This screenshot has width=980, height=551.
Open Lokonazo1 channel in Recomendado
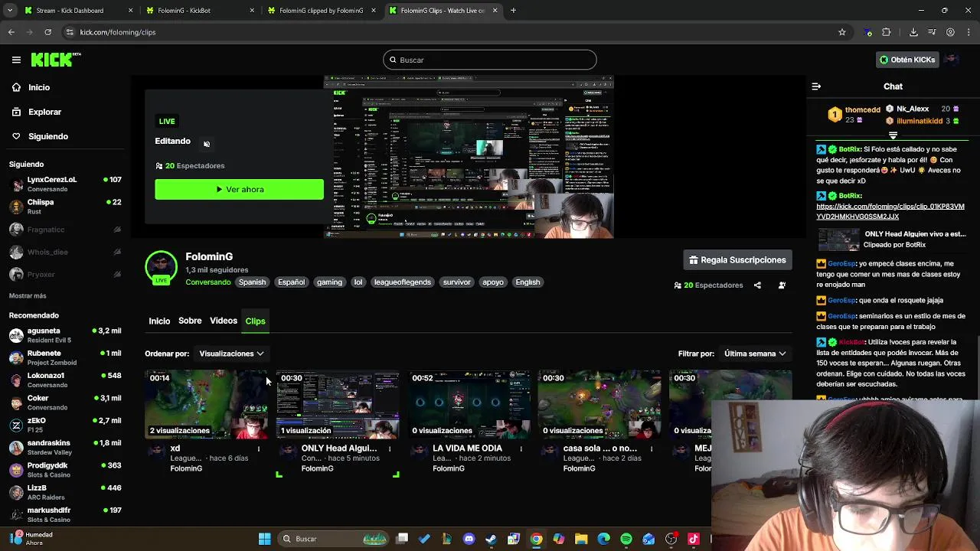click(65, 380)
